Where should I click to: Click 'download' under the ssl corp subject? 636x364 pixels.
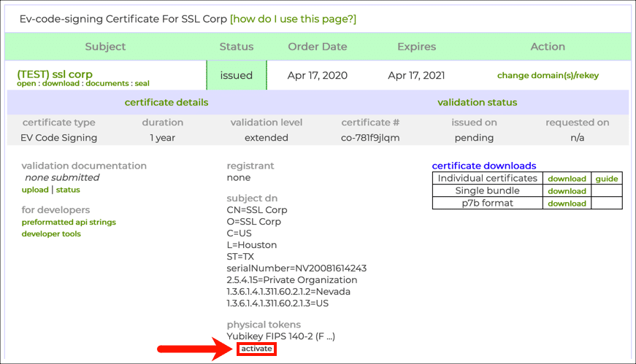60,84
